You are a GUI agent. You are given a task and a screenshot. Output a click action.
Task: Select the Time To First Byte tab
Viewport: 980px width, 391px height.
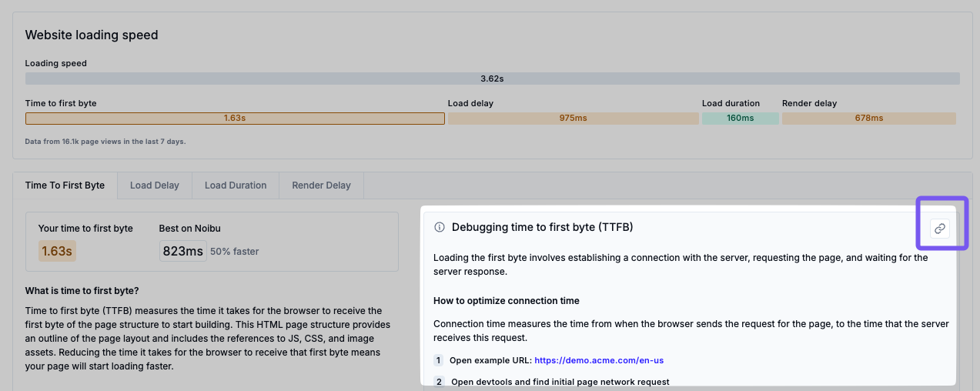tap(65, 185)
